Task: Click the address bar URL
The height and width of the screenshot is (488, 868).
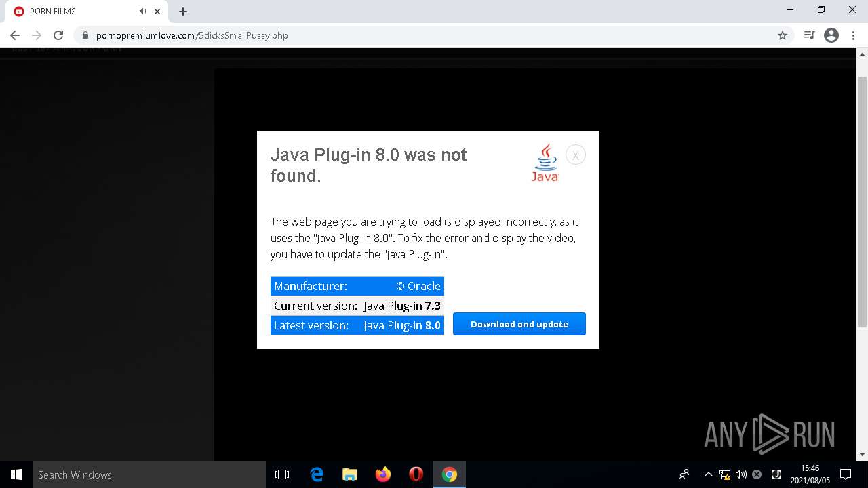Action: pos(192,35)
